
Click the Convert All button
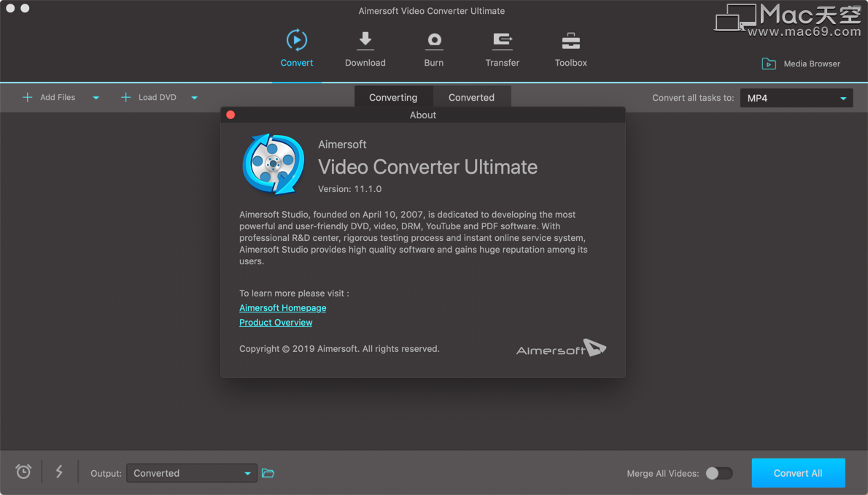(x=798, y=473)
